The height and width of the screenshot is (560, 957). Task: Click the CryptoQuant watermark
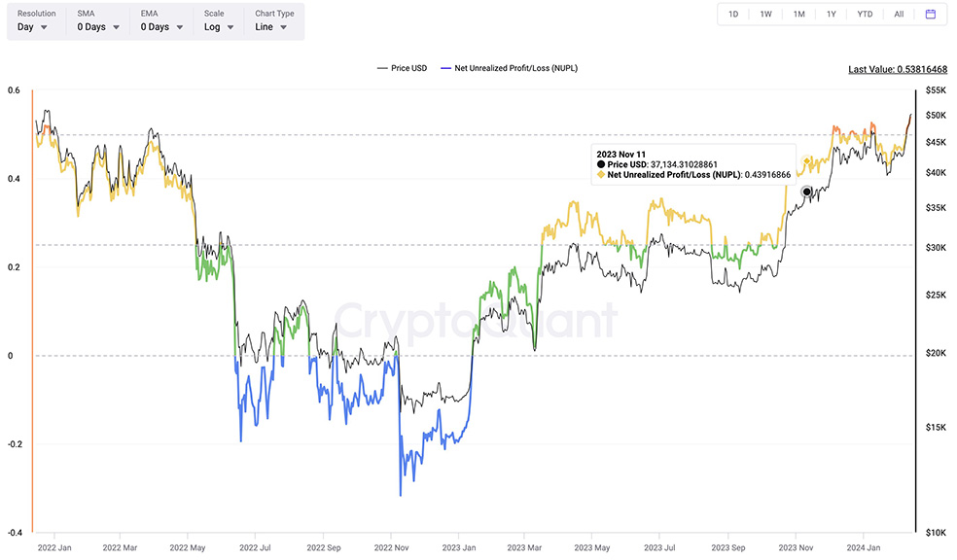(x=477, y=321)
